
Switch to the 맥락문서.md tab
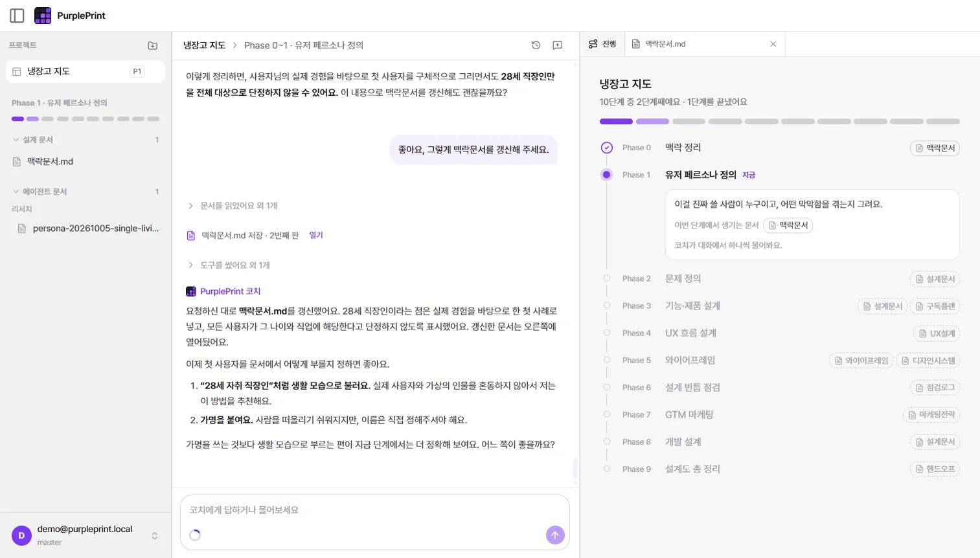coord(704,44)
